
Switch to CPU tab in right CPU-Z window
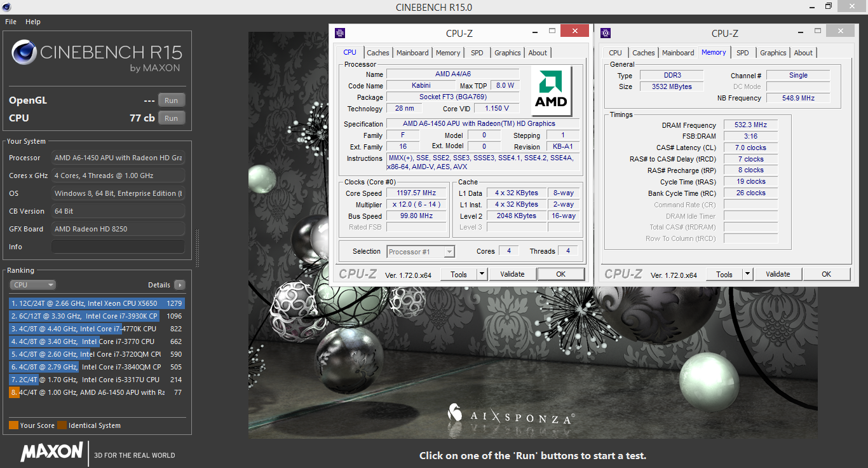pyautogui.click(x=615, y=53)
